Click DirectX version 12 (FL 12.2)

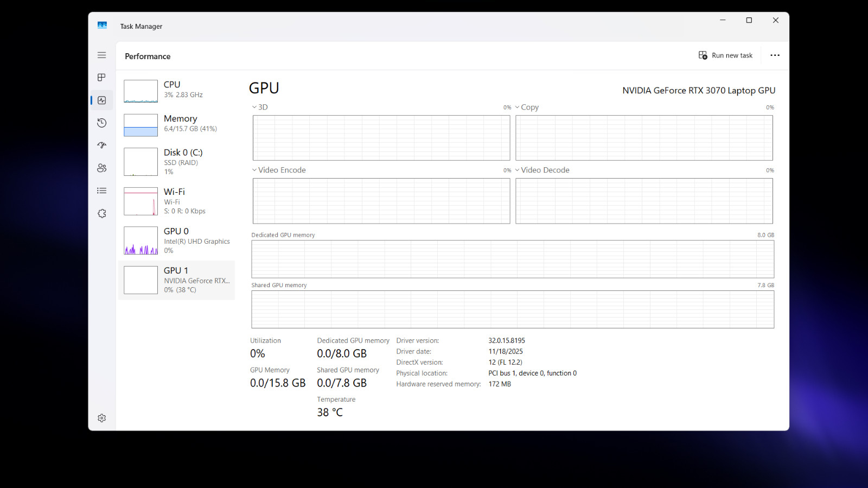505,363
